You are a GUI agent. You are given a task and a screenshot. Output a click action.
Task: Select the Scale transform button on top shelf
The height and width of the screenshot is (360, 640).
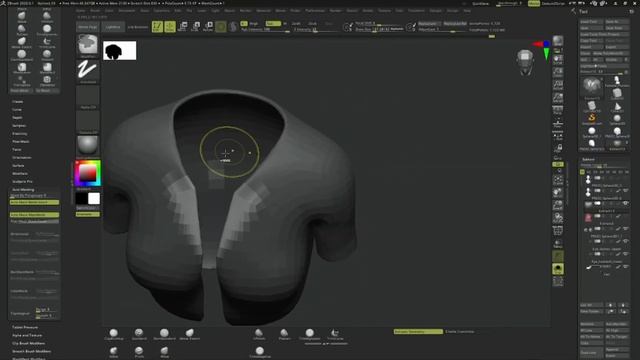[195, 27]
